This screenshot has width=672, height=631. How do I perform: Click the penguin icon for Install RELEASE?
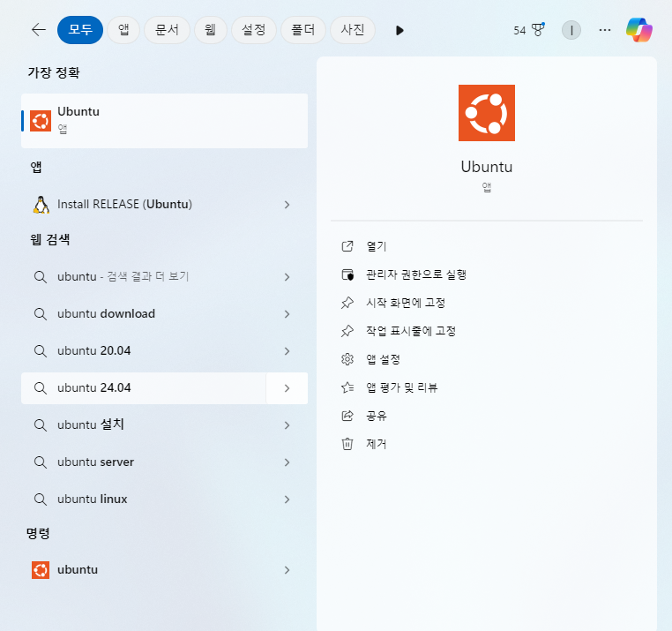[x=41, y=205]
